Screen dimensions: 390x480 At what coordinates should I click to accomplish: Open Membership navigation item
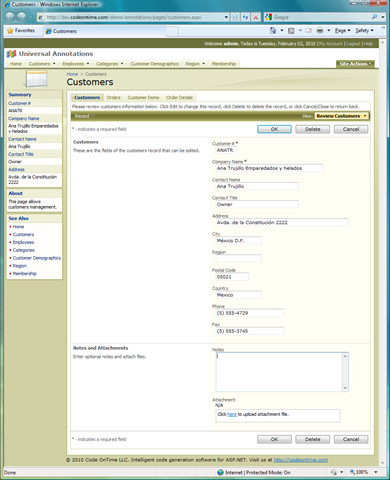224,64
